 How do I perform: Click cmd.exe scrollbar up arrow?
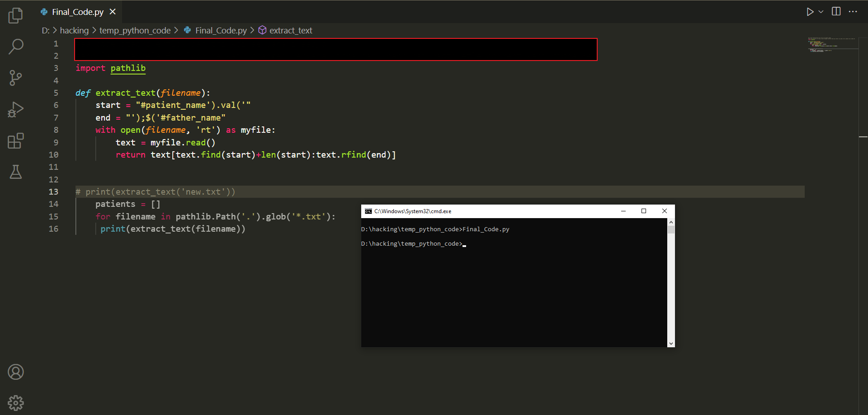click(x=671, y=222)
